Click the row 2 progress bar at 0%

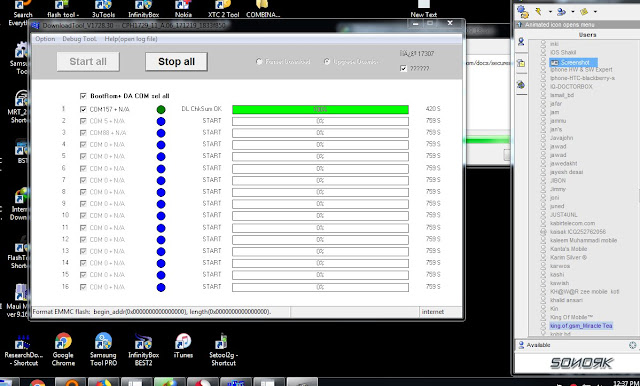[320, 121]
